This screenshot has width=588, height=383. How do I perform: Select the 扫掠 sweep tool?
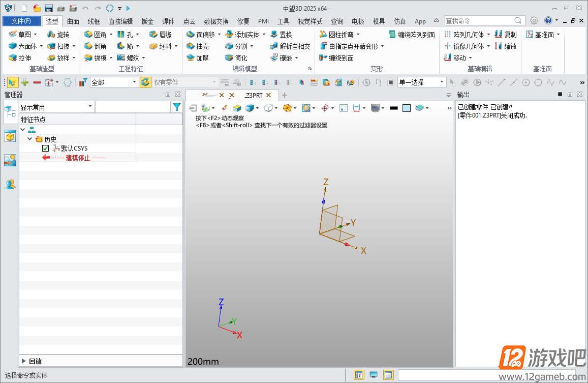(58, 46)
